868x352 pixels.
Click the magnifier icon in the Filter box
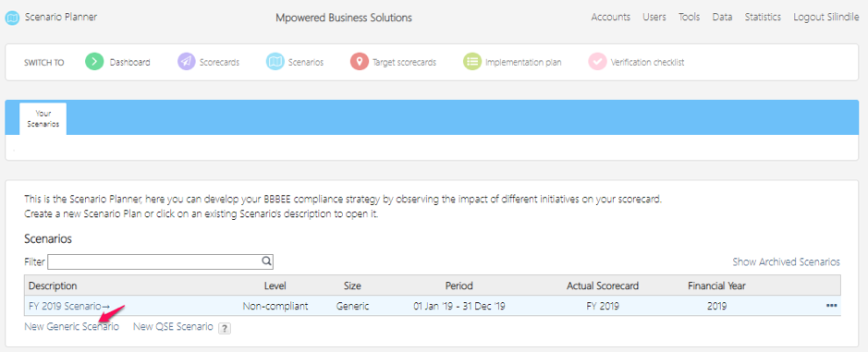click(x=266, y=261)
